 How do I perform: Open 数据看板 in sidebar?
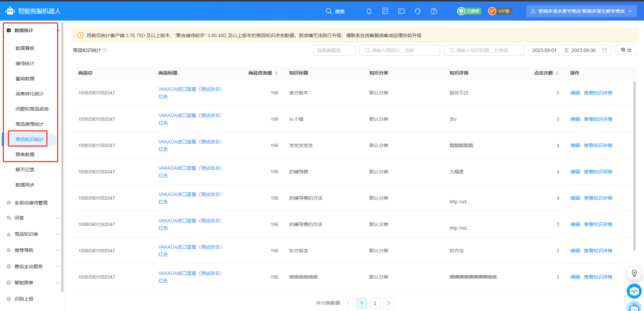pos(25,48)
